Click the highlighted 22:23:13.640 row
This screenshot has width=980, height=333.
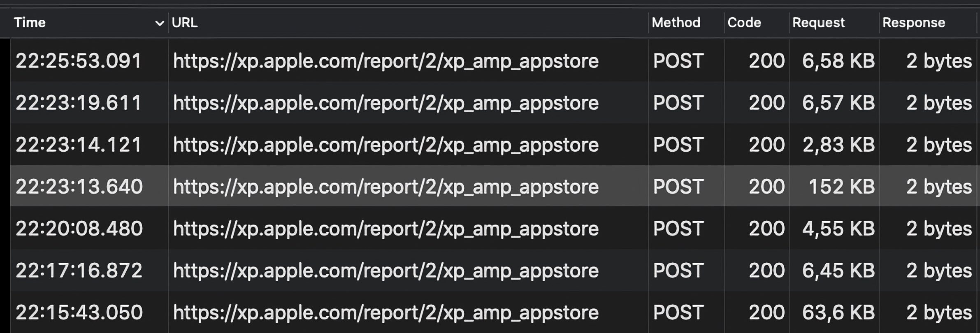79,187
